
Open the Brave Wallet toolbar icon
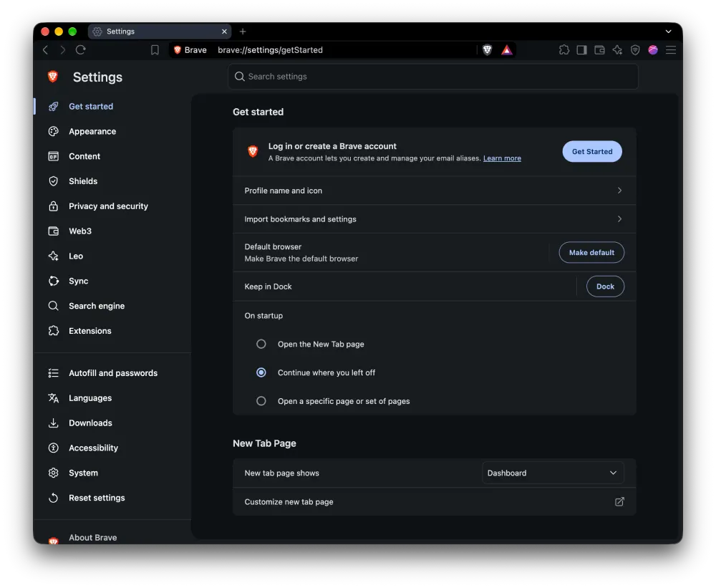click(x=599, y=50)
